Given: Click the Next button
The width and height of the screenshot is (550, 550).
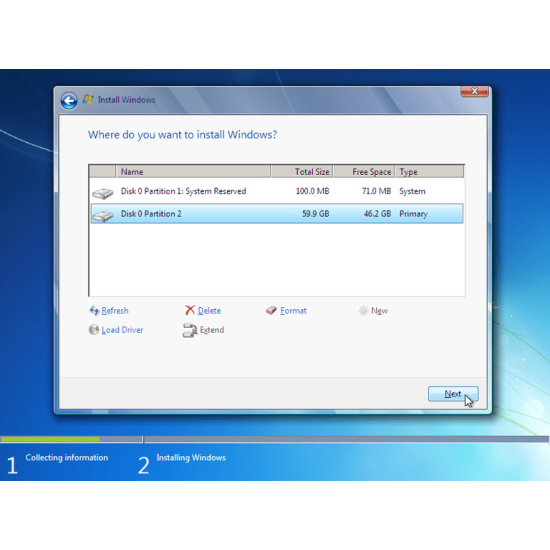Looking at the screenshot, I should 453,394.
